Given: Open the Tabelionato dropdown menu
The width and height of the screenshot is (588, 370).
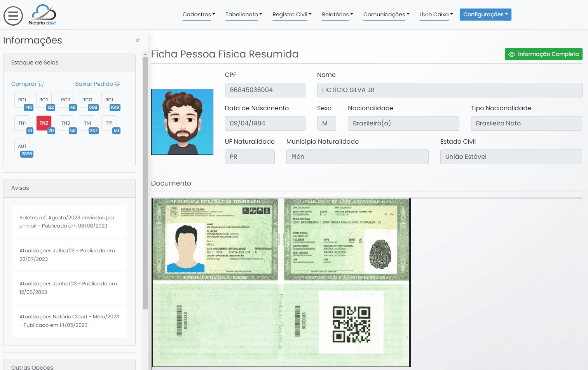Looking at the screenshot, I should 244,14.
